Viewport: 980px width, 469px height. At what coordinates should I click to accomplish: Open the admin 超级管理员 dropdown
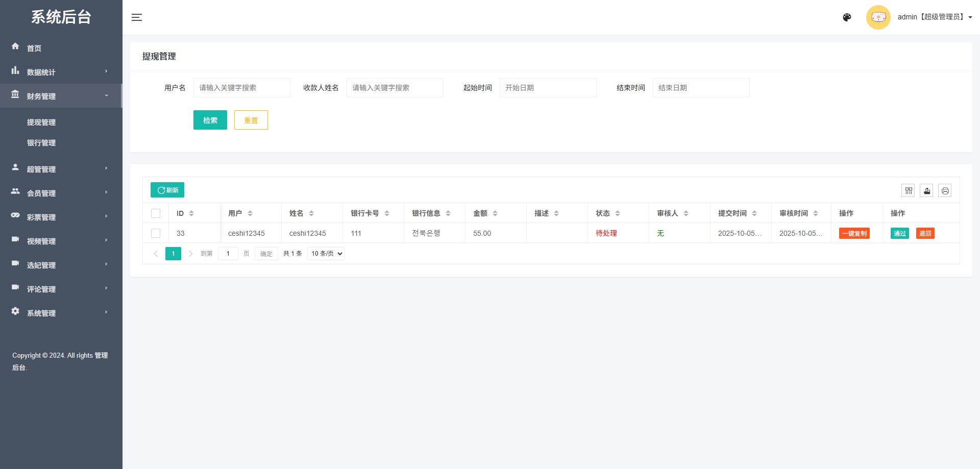(935, 17)
